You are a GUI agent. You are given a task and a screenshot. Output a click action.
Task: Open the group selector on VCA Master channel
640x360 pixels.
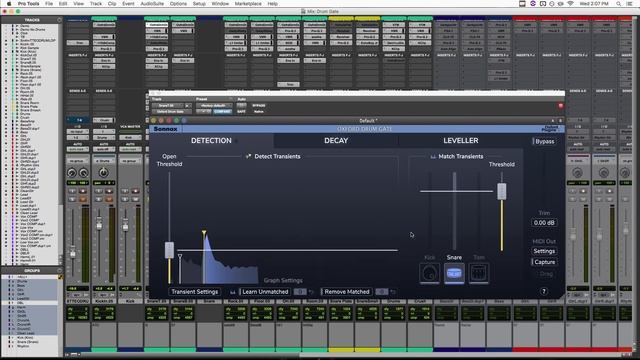129,161
